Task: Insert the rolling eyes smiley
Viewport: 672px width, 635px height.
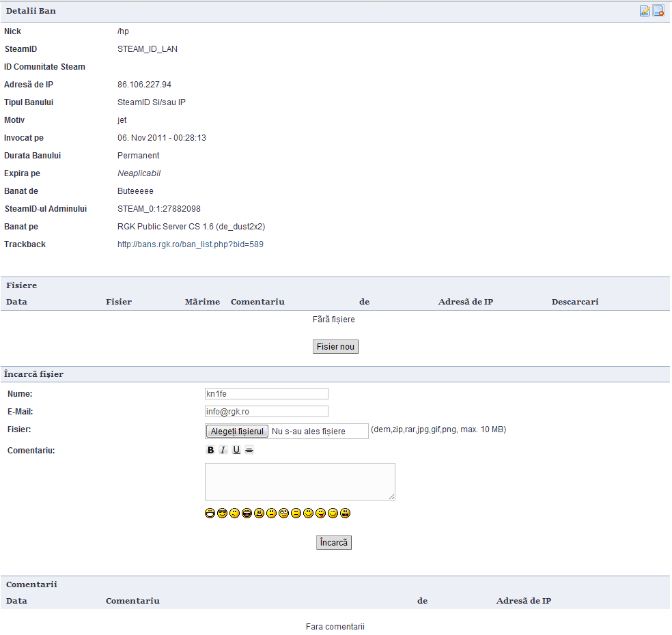Action: coord(283,513)
